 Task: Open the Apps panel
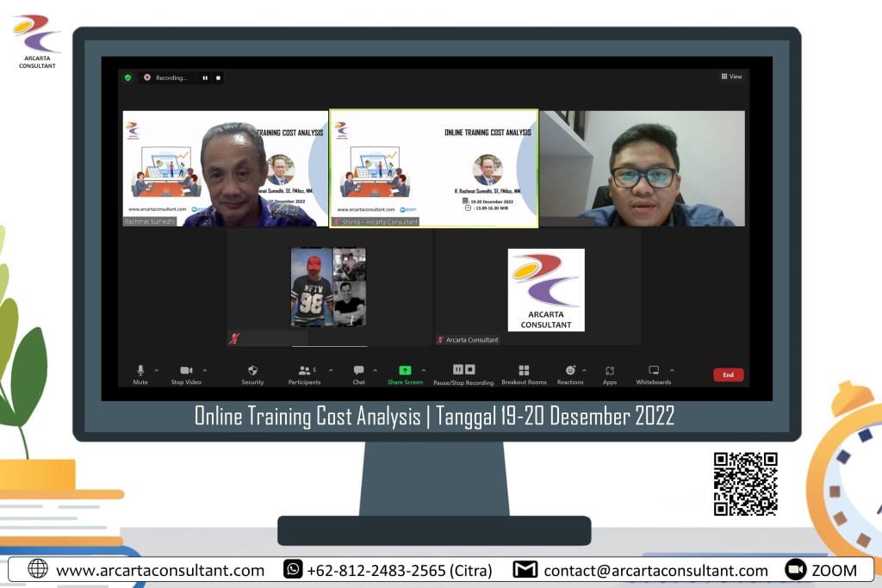tap(610, 371)
